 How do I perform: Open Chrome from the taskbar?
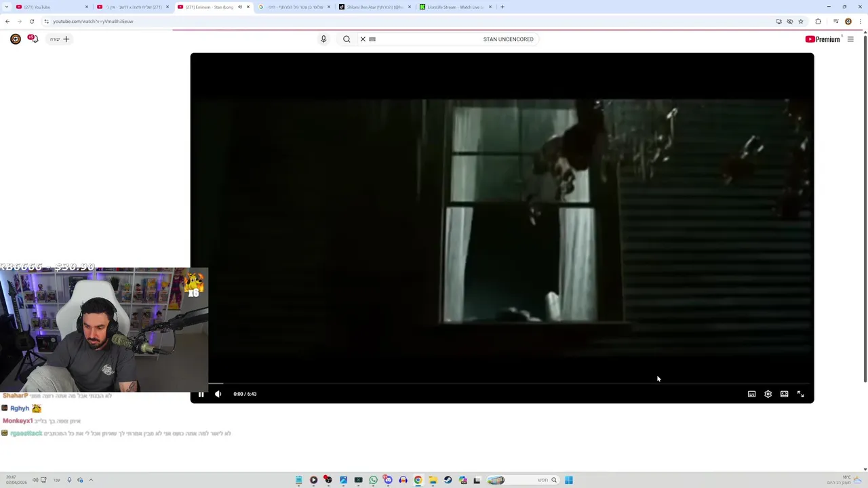click(418, 480)
